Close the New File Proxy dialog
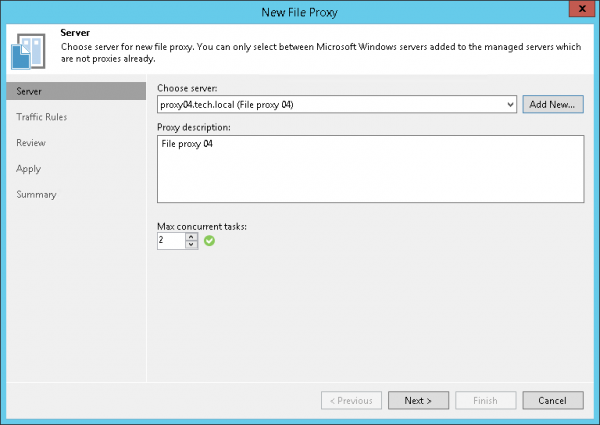 tap(580, 9)
